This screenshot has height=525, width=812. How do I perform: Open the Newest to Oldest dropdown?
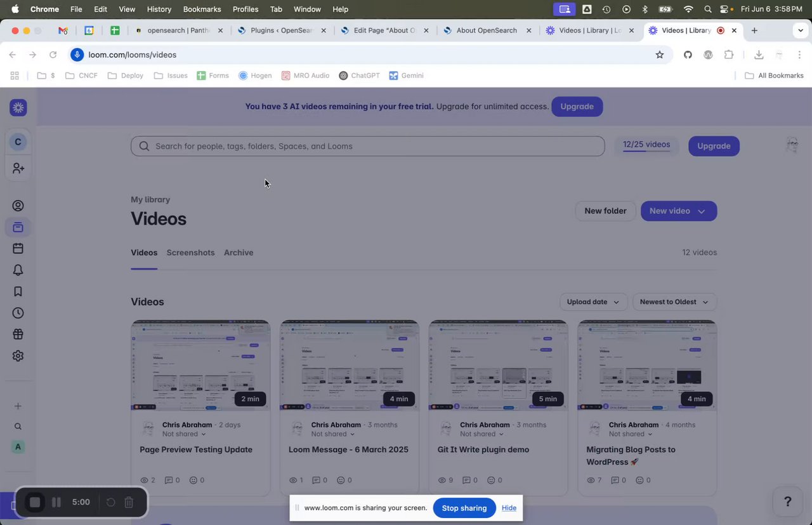(674, 302)
